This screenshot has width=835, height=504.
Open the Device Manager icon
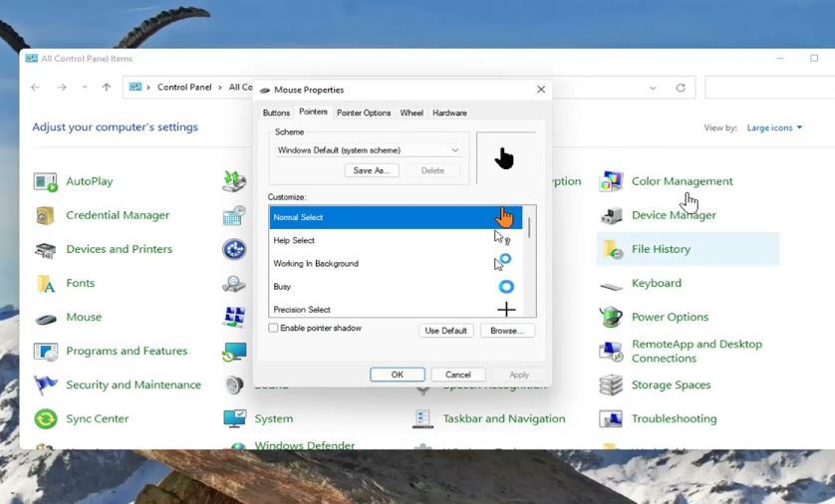coord(611,215)
